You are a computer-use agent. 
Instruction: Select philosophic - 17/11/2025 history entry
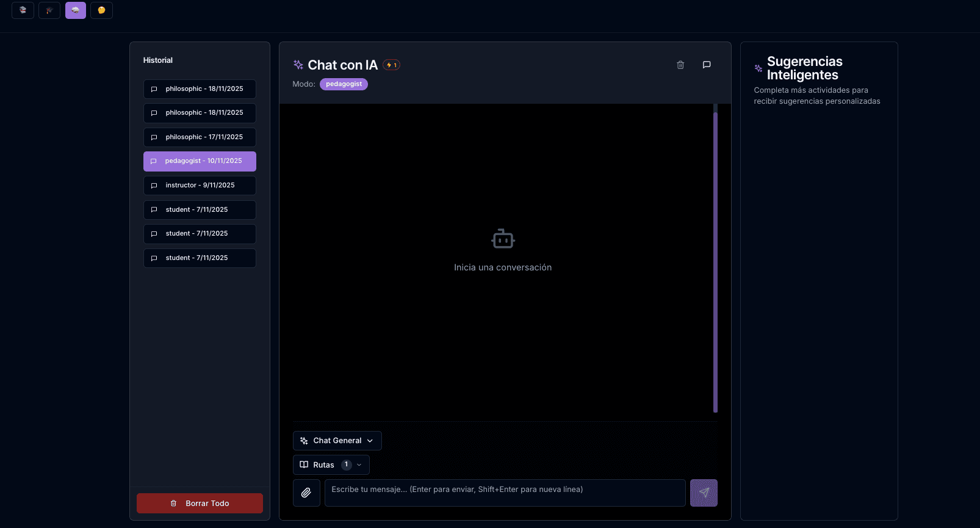(200, 137)
